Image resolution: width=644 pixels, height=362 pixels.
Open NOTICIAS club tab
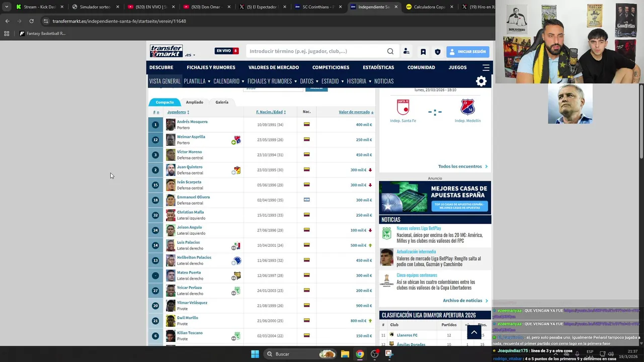pyautogui.click(x=384, y=81)
